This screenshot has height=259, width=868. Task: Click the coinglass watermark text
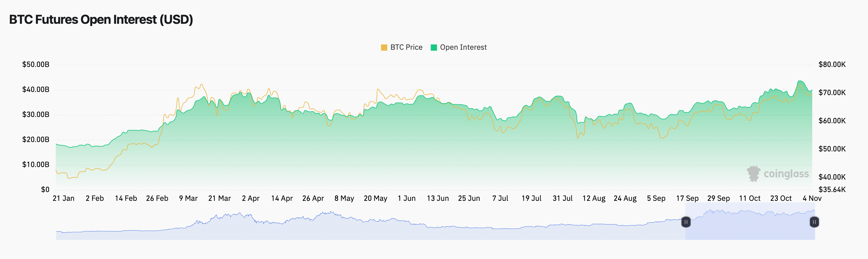[786, 174]
